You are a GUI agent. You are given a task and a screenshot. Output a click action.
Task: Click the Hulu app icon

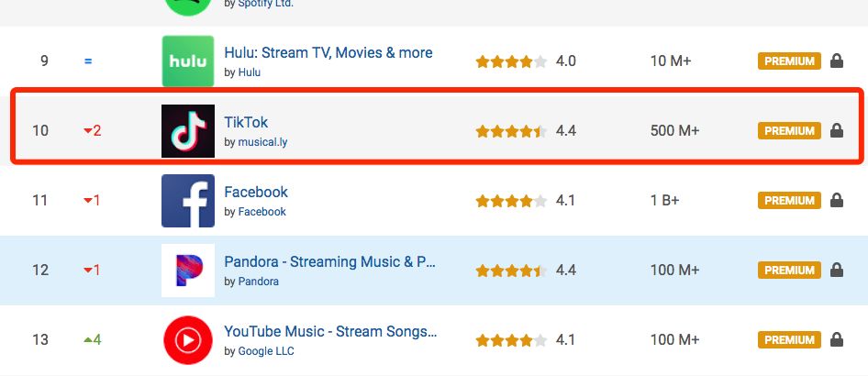pyautogui.click(x=187, y=61)
